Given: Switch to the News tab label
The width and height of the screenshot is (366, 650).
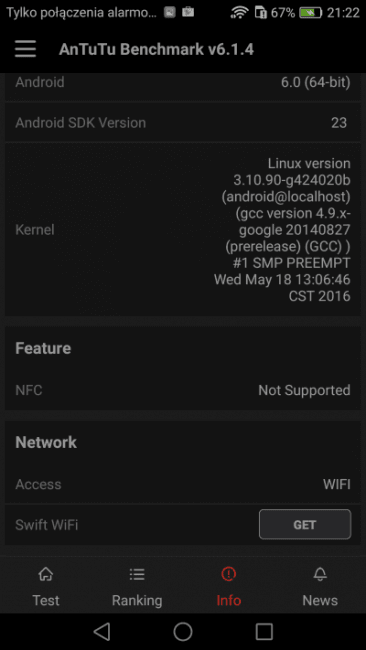Looking at the screenshot, I should tap(320, 600).
